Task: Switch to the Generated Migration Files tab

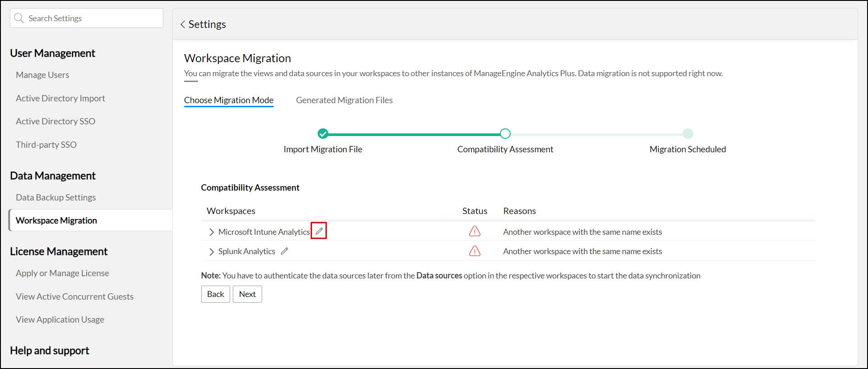Action: [344, 100]
